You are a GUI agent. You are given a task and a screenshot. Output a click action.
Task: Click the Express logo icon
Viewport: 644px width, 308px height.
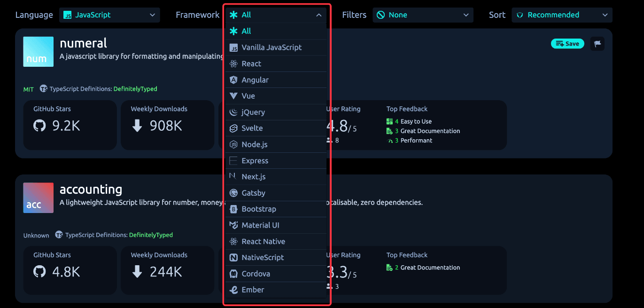[233, 161]
